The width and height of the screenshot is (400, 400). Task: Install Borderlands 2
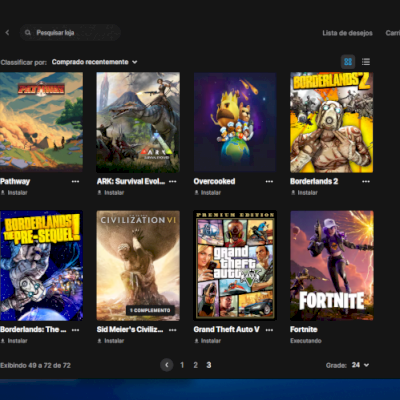pyautogui.click(x=304, y=193)
